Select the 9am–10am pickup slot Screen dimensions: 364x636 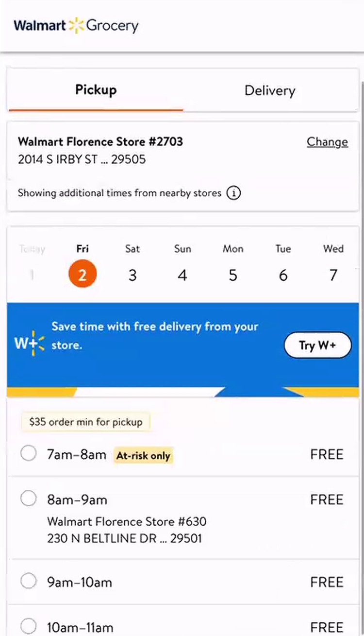pos(29,582)
